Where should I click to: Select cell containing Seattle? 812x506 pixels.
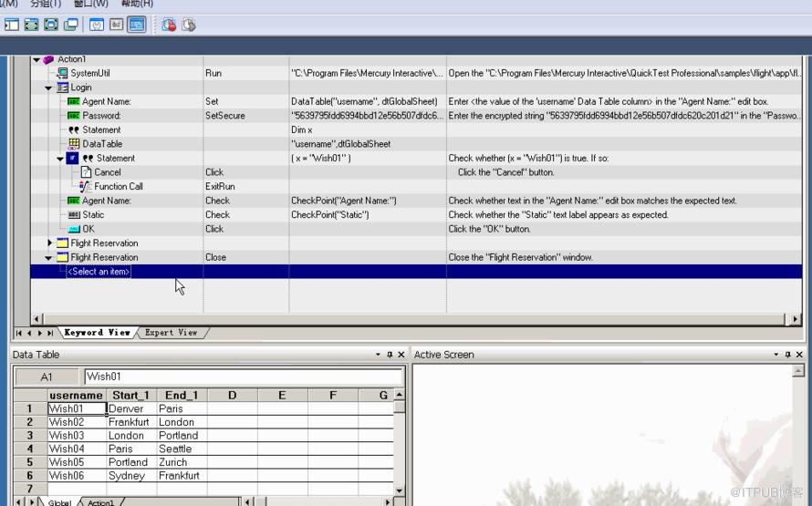pos(182,449)
